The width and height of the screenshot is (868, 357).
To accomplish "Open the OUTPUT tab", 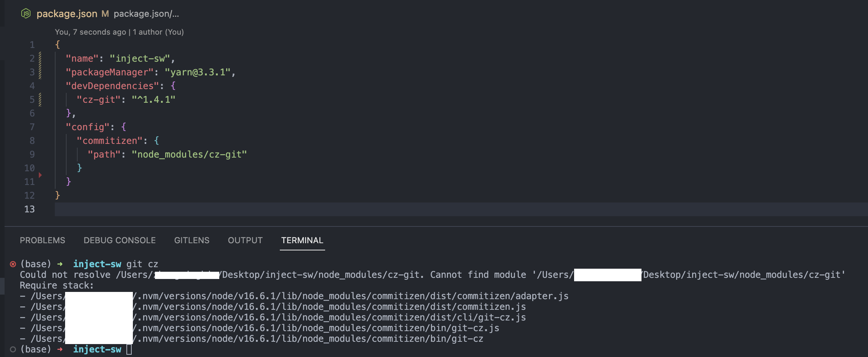I will [245, 240].
